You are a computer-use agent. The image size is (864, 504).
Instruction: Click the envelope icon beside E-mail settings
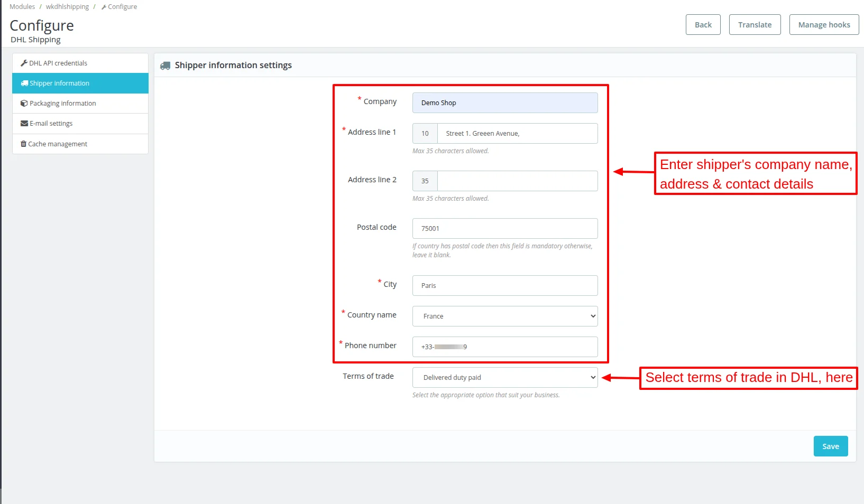[24, 124]
